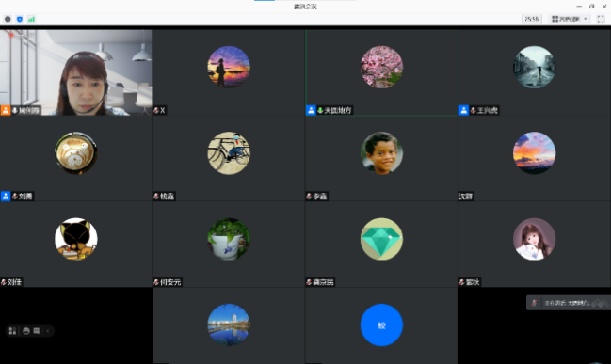Click the name label 天圆地方
This screenshot has width=611, height=364.
[337, 110]
